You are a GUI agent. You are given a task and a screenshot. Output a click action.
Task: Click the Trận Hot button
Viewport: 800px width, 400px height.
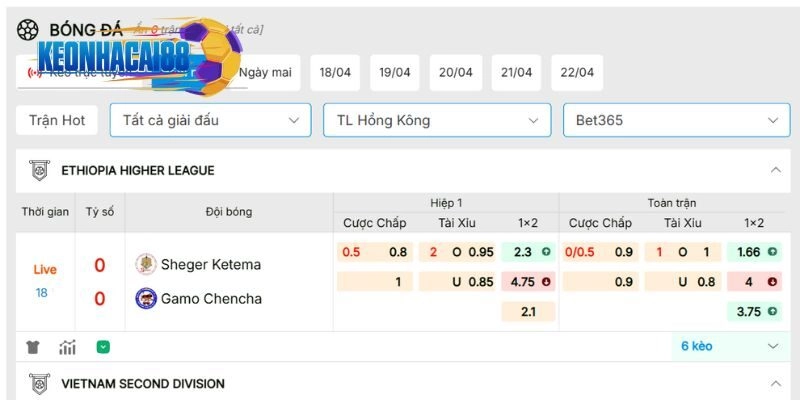tap(57, 120)
